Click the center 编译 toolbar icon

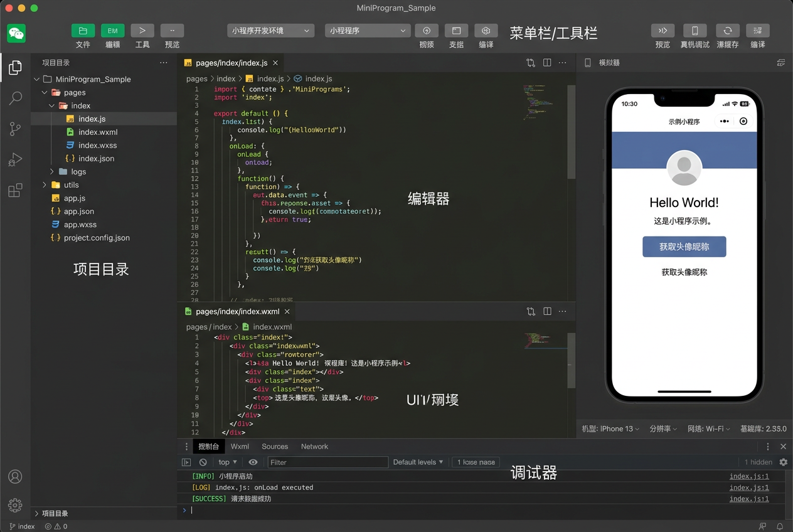pyautogui.click(x=486, y=31)
